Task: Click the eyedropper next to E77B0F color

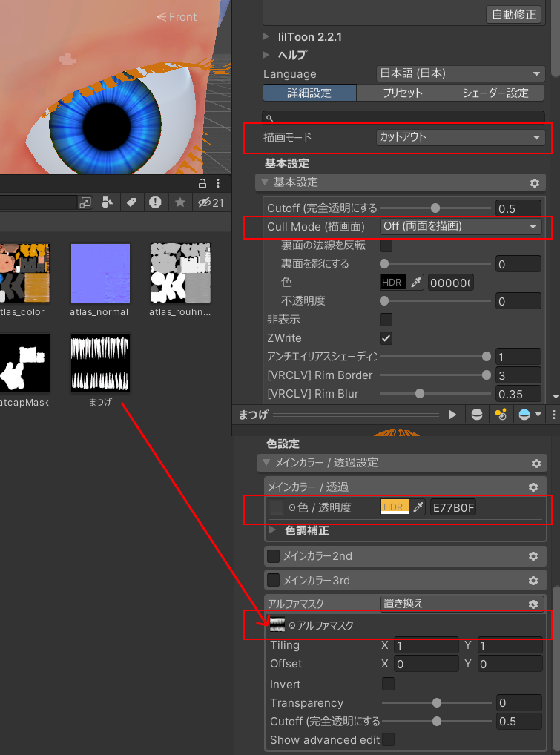Action: [418, 507]
